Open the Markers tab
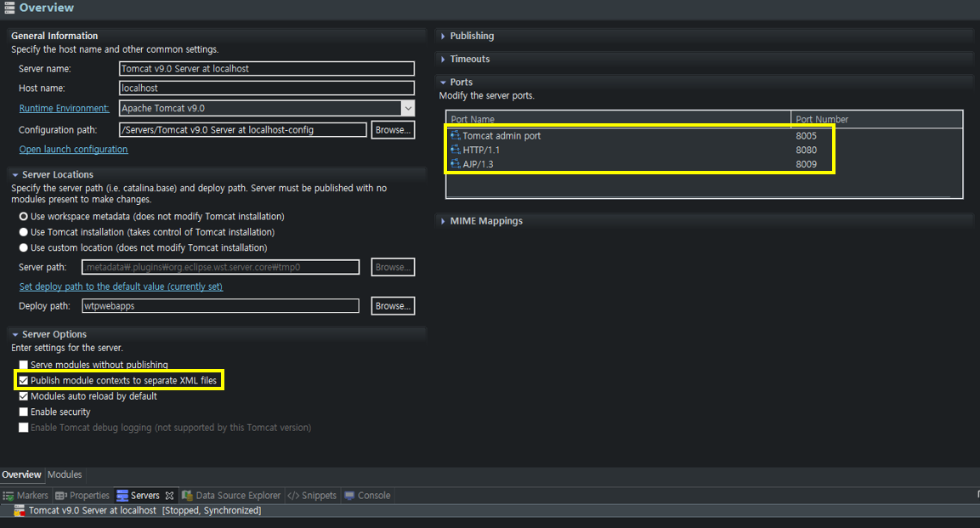The width and height of the screenshot is (980, 528). click(x=25, y=496)
